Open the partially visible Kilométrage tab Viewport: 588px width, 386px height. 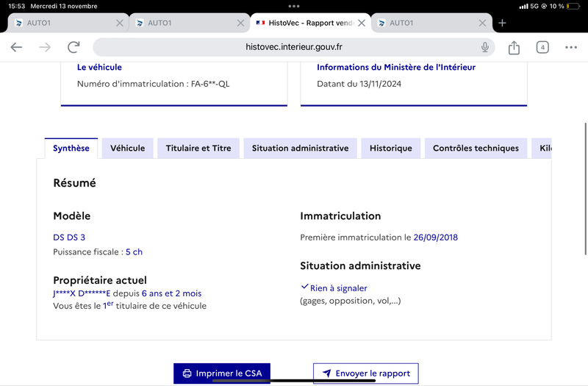click(x=542, y=149)
